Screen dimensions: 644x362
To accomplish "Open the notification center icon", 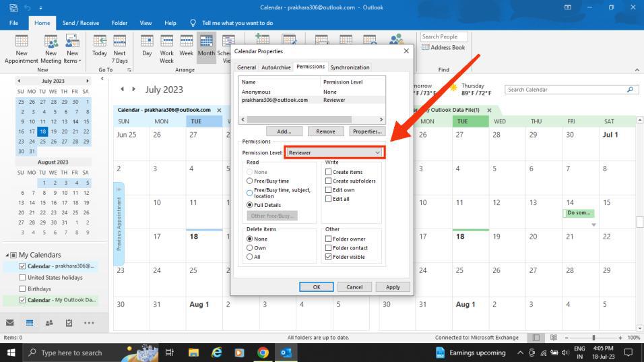I will click(629, 353).
